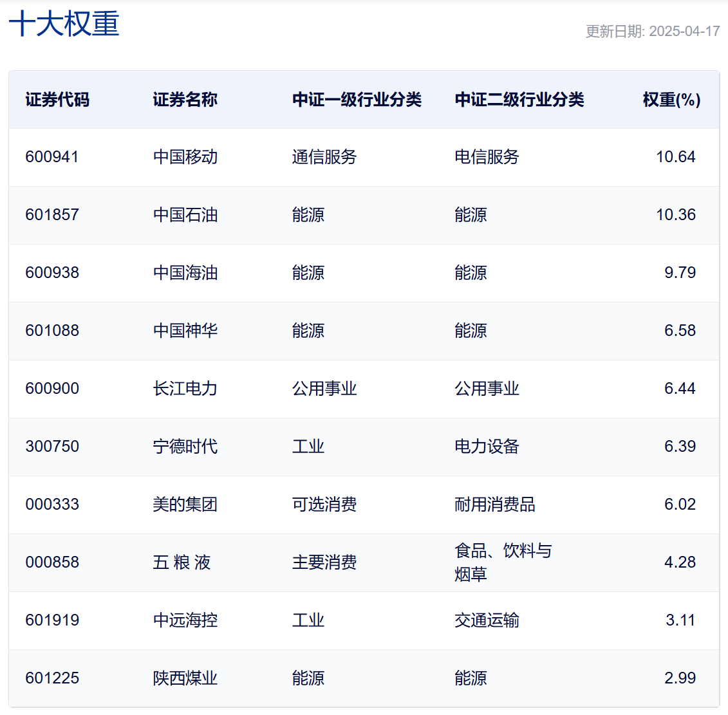Select the stock name 陕西煤业

(185, 678)
